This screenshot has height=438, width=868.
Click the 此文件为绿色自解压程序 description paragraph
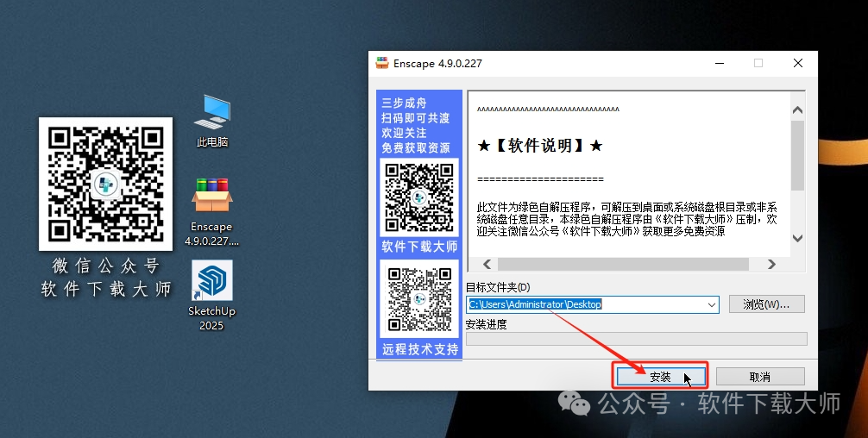(x=626, y=219)
